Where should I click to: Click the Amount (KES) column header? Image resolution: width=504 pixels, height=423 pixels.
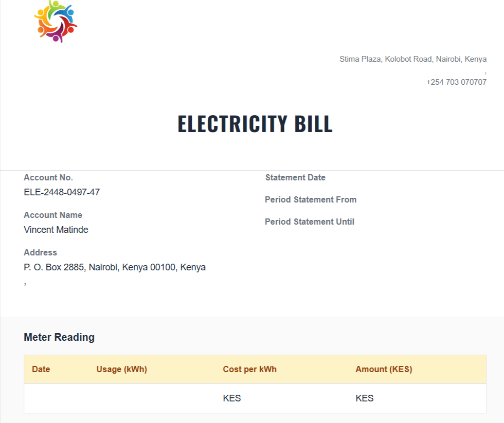click(384, 370)
